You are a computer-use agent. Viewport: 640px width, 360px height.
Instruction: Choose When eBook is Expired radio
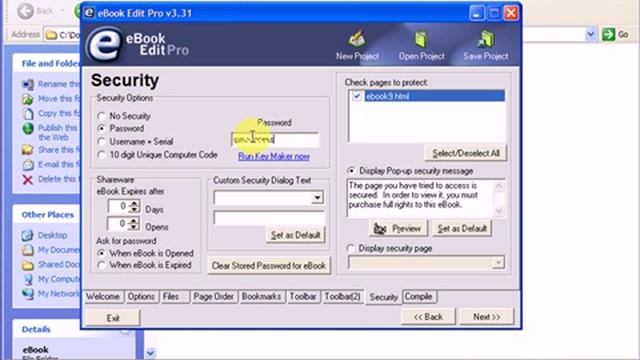click(x=102, y=265)
